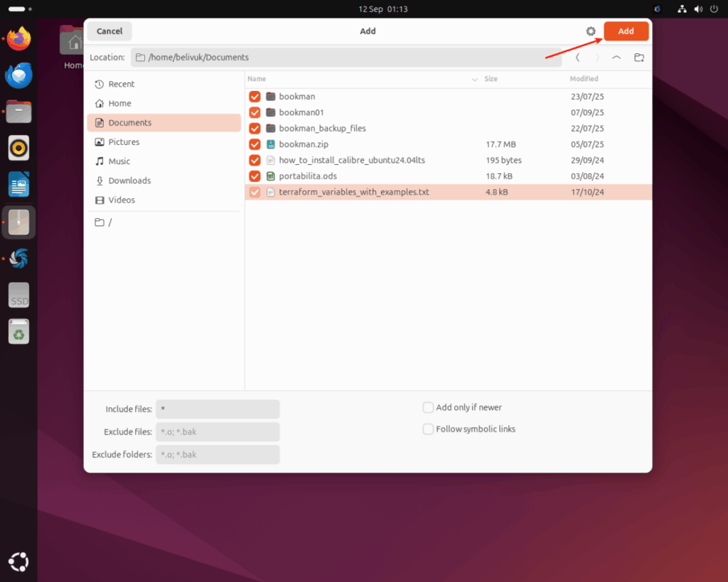
Task: Open Firefox from the dock
Action: 18,38
